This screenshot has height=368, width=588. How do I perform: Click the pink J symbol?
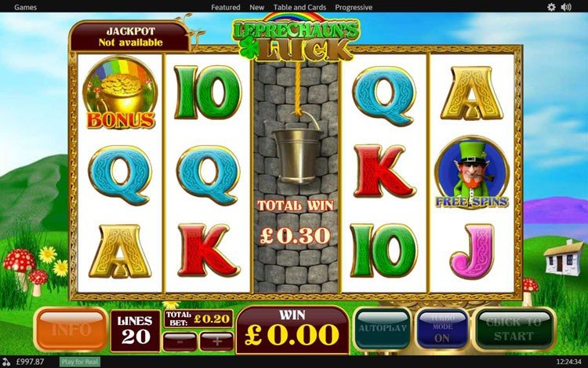tap(472, 252)
